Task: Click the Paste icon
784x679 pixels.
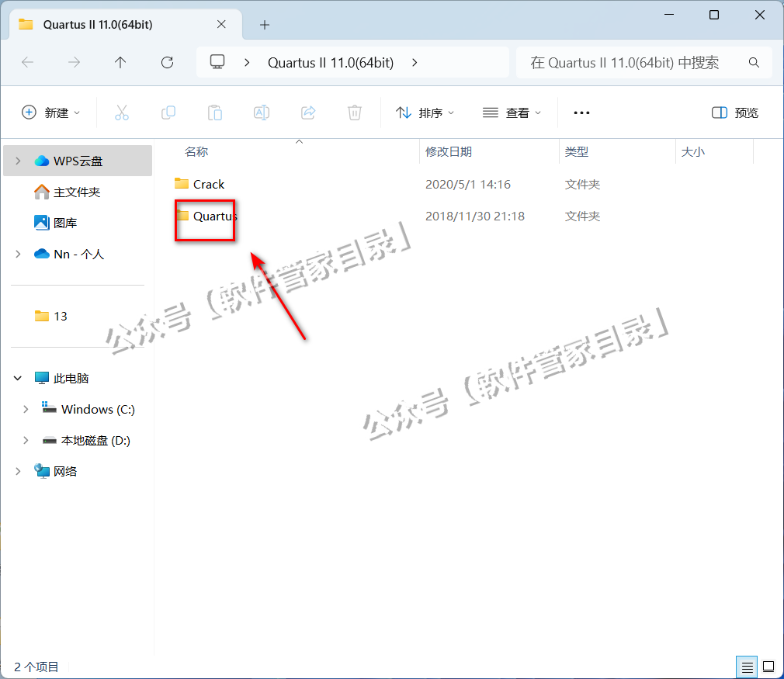Action: (x=215, y=113)
